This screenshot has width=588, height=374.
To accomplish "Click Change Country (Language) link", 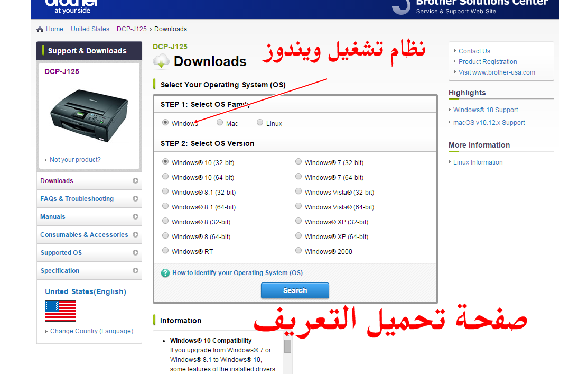I will pyautogui.click(x=91, y=331).
